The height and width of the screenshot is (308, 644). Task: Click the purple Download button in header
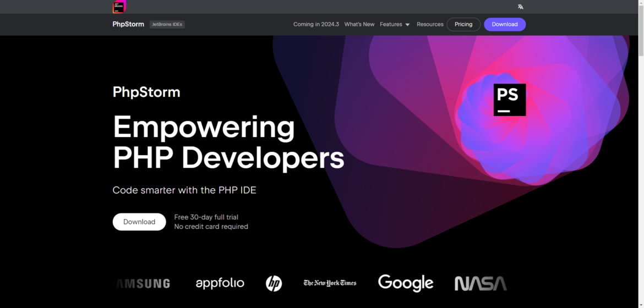pos(505,25)
